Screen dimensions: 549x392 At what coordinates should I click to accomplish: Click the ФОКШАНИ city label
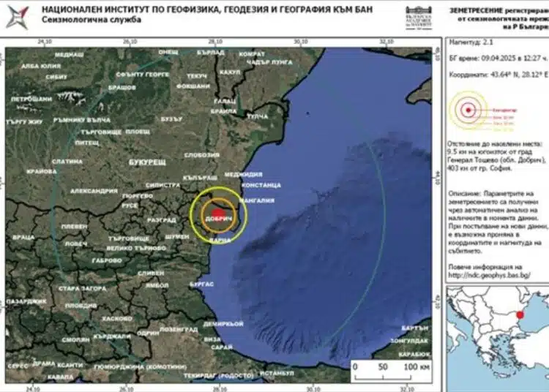pyautogui.click(x=193, y=86)
